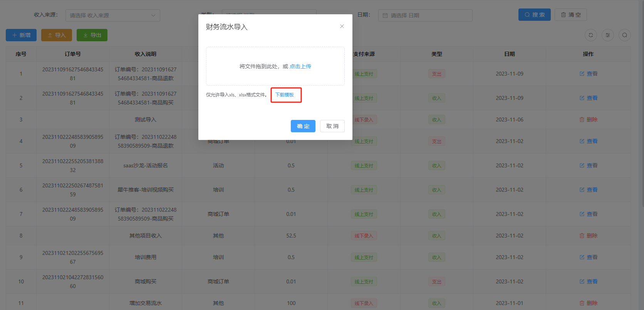The width and height of the screenshot is (644, 310).
Task: Download the import template via 下载模板
Action: pyautogui.click(x=285, y=95)
